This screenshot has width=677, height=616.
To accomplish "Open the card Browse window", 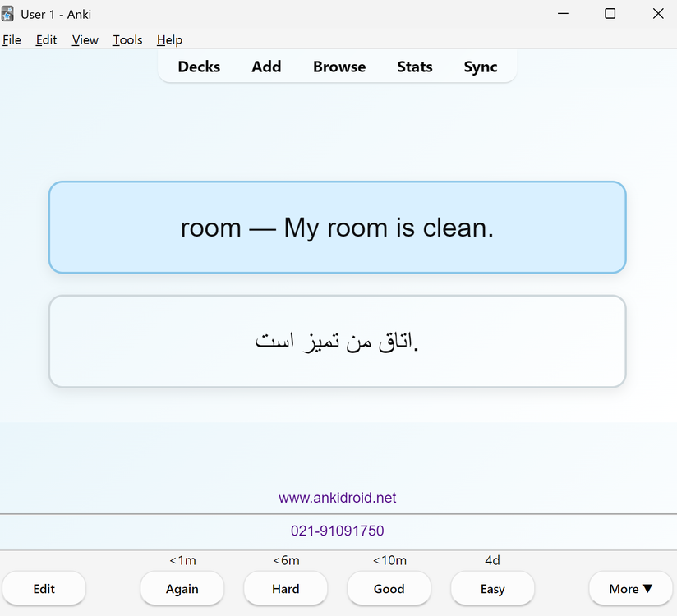I will [x=339, y=67].
